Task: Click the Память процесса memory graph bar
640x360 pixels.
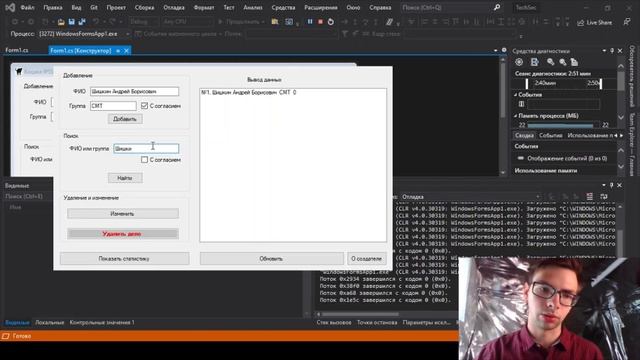Action: 560,125
